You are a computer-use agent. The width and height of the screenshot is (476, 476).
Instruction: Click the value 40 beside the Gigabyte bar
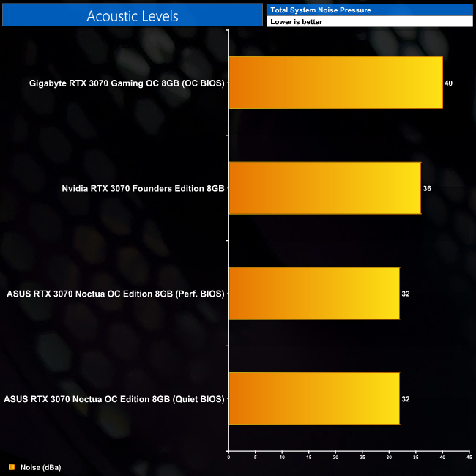click(448, 83)
